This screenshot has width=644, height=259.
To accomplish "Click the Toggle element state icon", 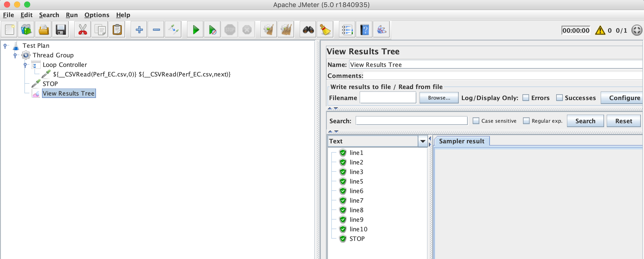I will coord(173,30).
